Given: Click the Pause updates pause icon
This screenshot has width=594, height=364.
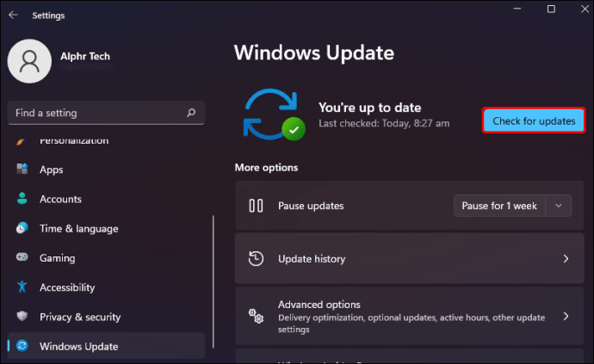Looking at the screenshot, I should (256, 206).
